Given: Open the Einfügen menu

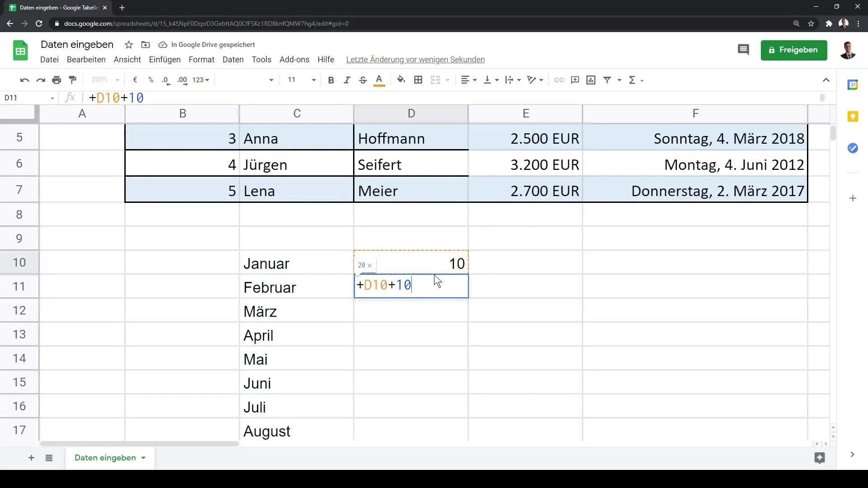Looking at the screenshot, I should coord(165,60).
